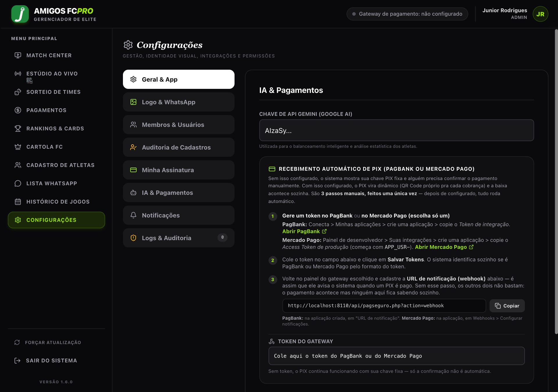
Task: Focus the Token do Gateway input field
Action: point(396,356)
